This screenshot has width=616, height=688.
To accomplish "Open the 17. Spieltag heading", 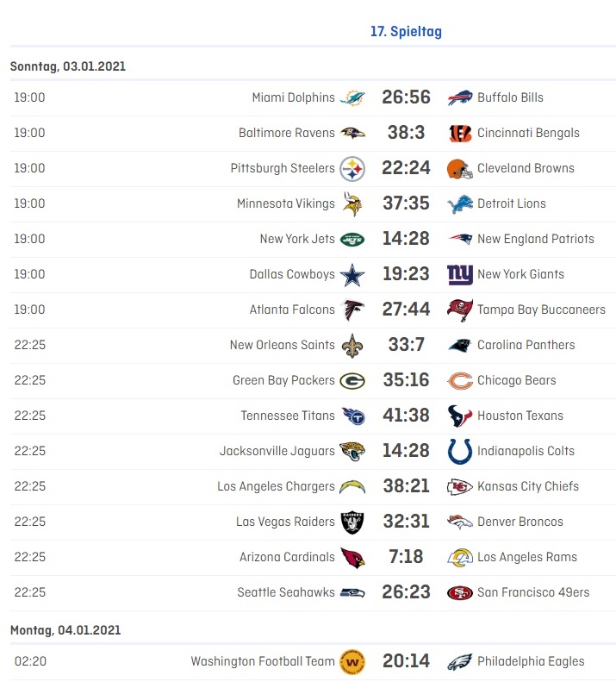I will point(406,32).
